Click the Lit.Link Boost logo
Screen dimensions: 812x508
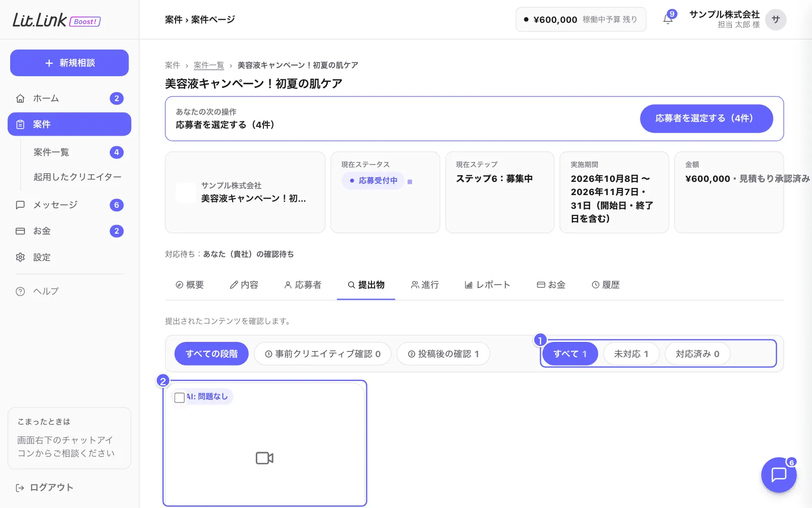point(56,20)
